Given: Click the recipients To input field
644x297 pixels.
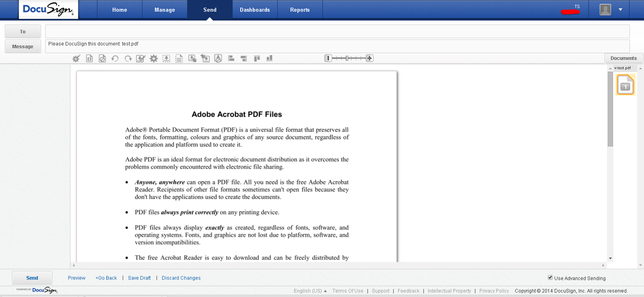Looking at the screenshot, I should (x=337, y=31).
